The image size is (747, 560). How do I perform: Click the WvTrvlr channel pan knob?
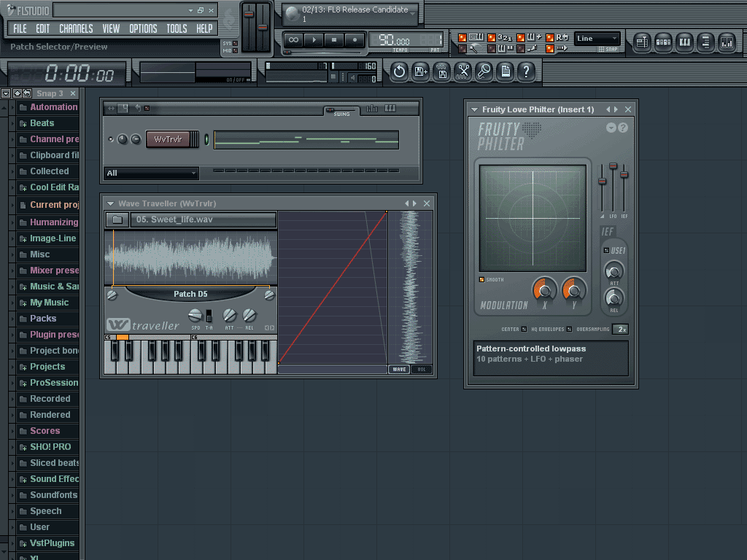point(123,139)
